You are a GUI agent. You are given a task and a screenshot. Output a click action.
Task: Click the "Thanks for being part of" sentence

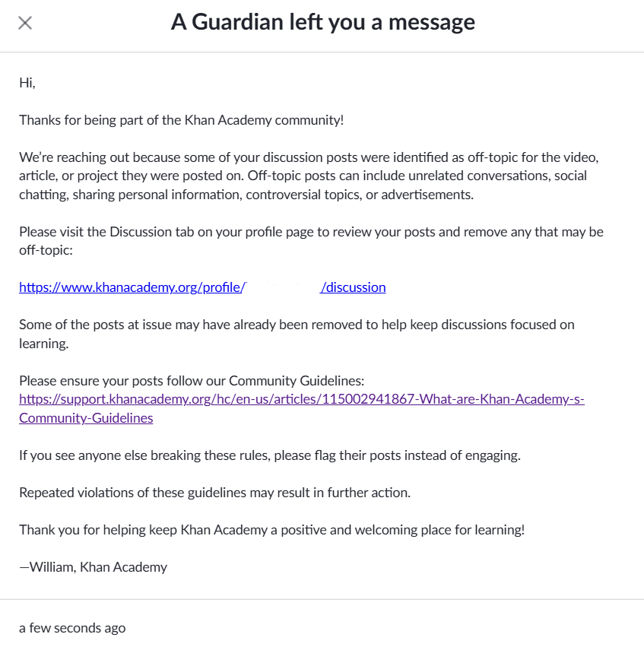181,120
